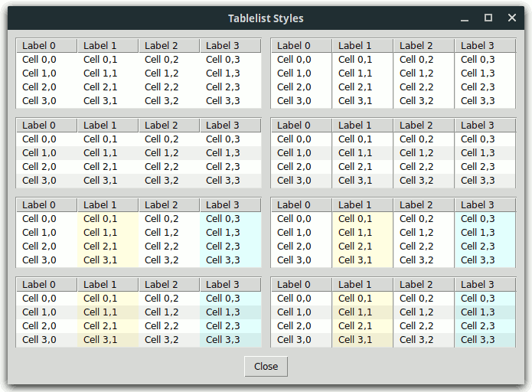Viewport: 532px width, 392px height.
Task: Click Label 1 header in bottom-left table
Action: (x=100, y=285)
